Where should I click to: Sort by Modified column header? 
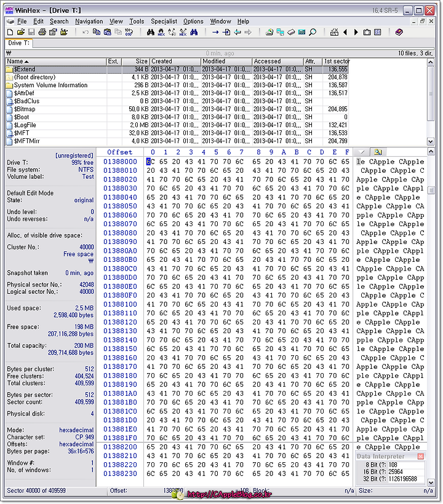pos(227,61)
